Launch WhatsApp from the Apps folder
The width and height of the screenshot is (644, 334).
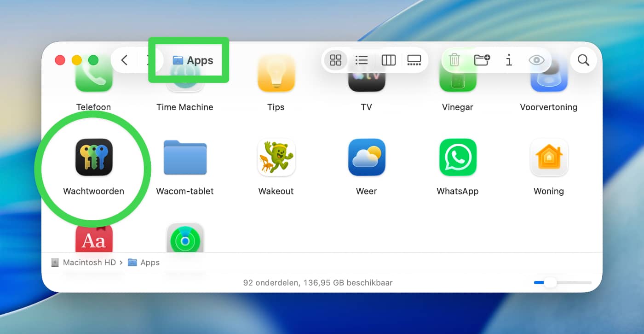(458, 157)
